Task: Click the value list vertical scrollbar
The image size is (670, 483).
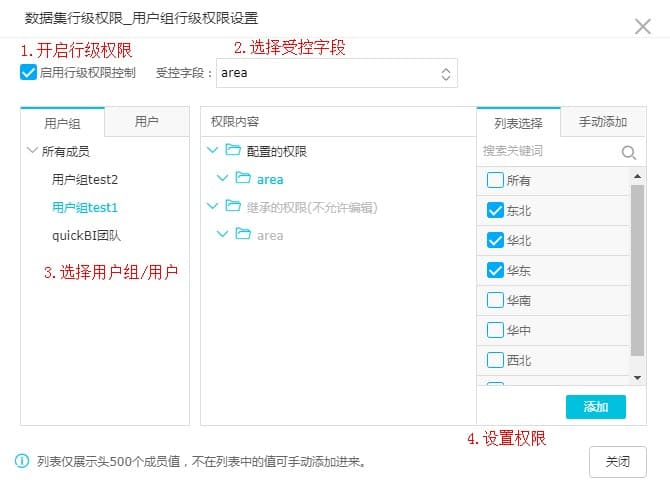Action: 637,270
